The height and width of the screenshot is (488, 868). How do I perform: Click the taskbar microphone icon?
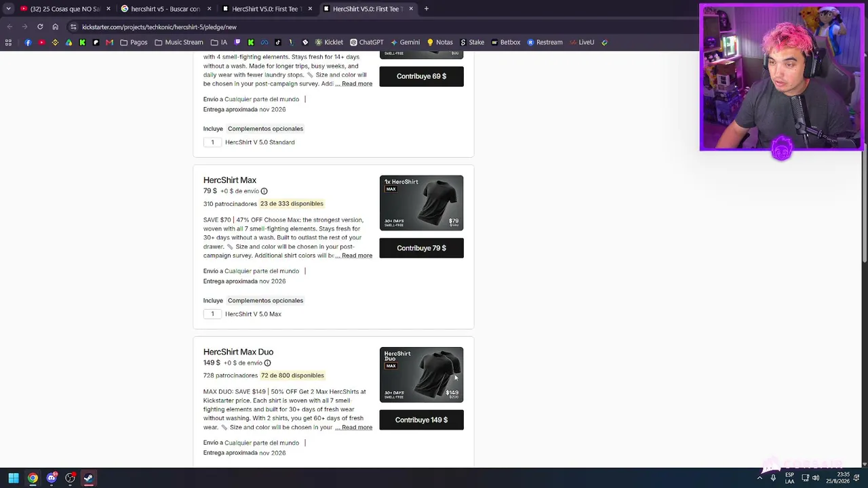click(773, 478)
